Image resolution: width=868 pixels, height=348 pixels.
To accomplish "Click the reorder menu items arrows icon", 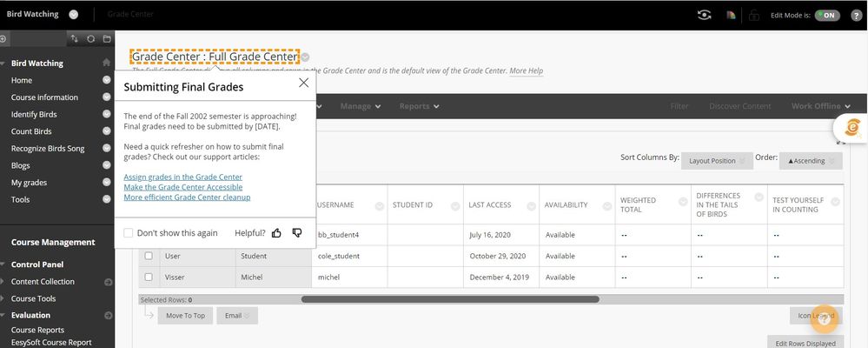I will (75, 39).
